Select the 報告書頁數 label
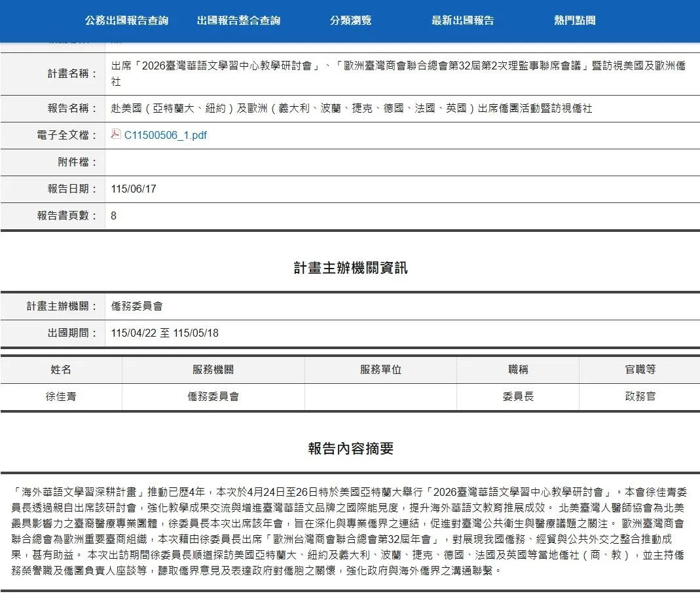700x600 pixels. click(x=67, y=216)
